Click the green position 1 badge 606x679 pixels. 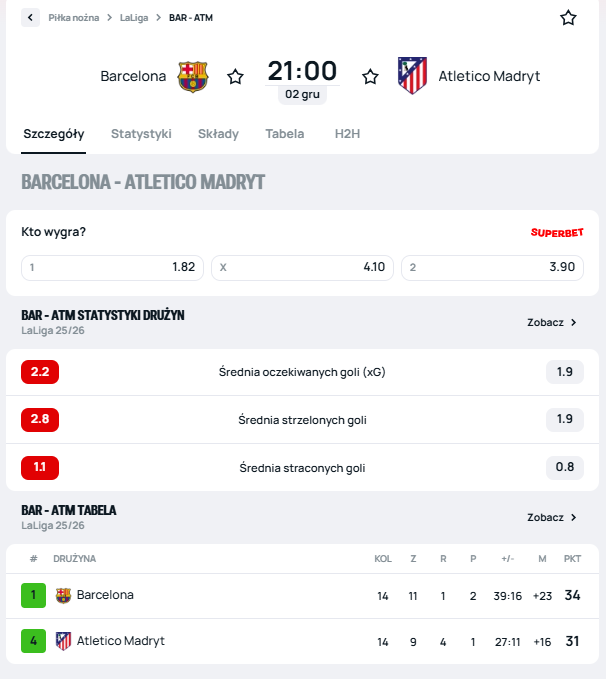point(33,595)
